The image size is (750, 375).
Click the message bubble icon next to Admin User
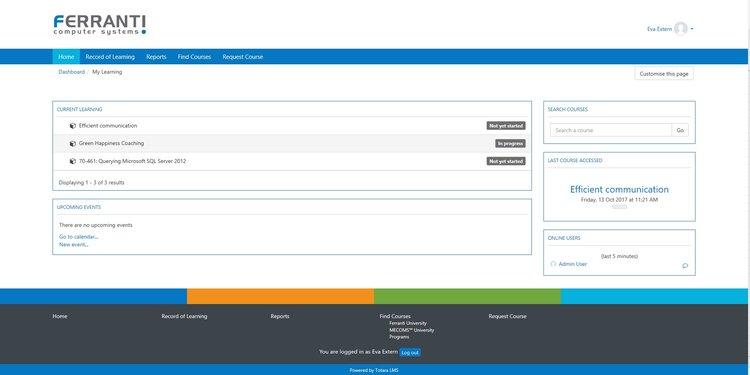(685, 265)
